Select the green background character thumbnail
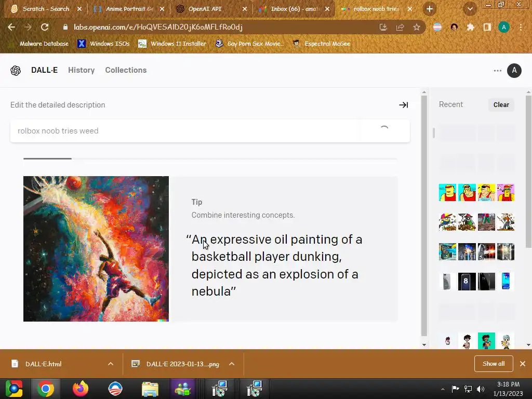The height and width of the screenshot is (399, 532). [486, 341]
